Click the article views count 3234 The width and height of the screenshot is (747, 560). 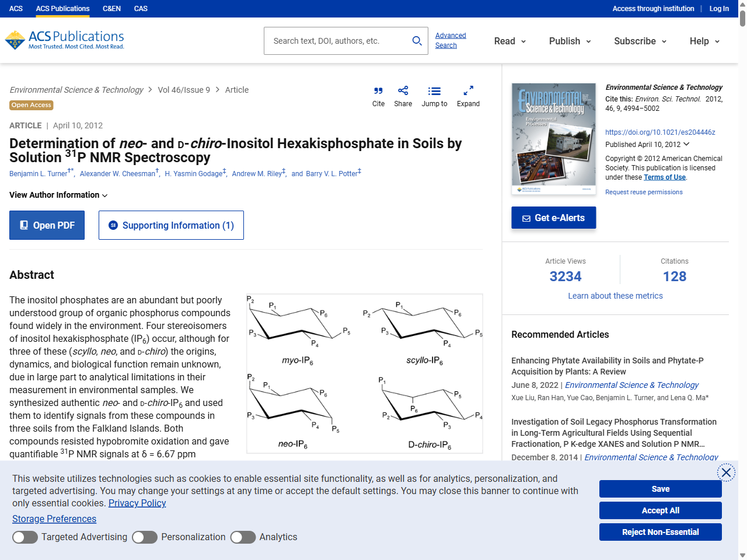pyautogui.click(x=566, y=276)
